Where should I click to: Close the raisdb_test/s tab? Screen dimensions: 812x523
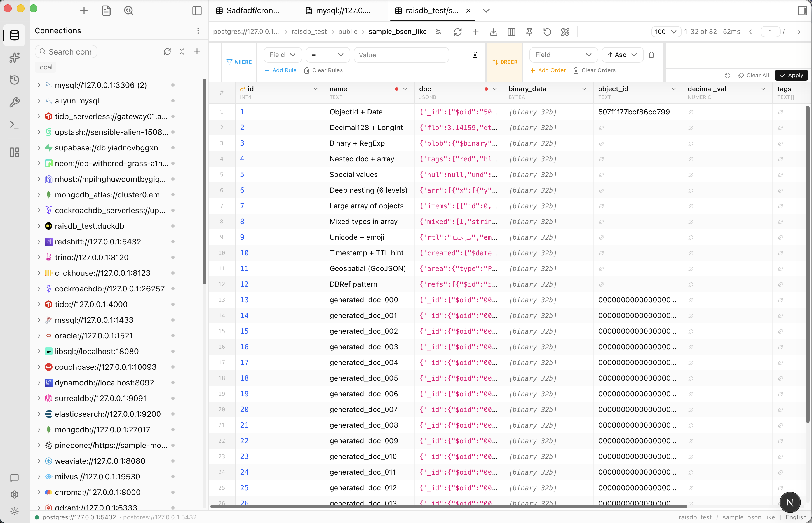(x=468, y=11)
